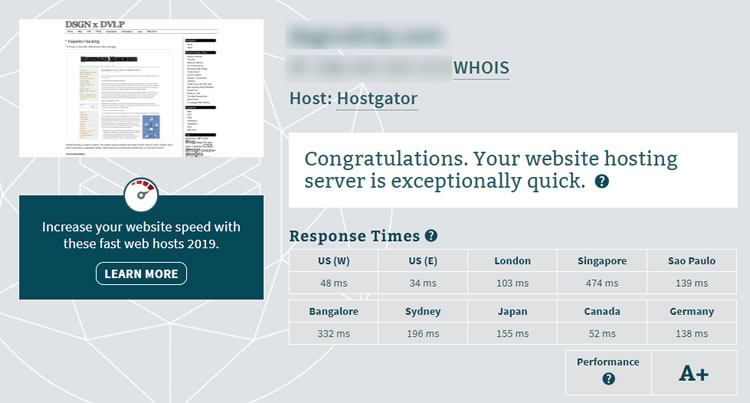Click the Performance label text
This screenshot has height=403, width=750.
pos(608,362)
